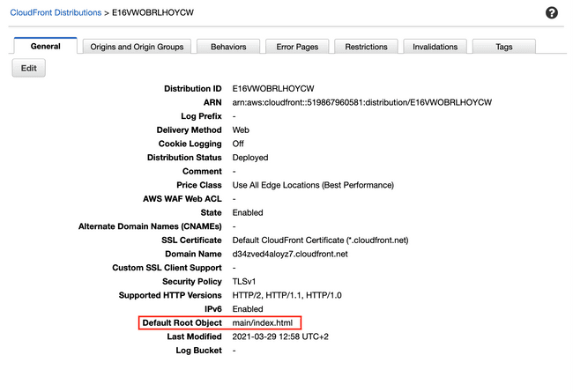
Task: Open the help question mark icon
Action: [x=552, y=13]
